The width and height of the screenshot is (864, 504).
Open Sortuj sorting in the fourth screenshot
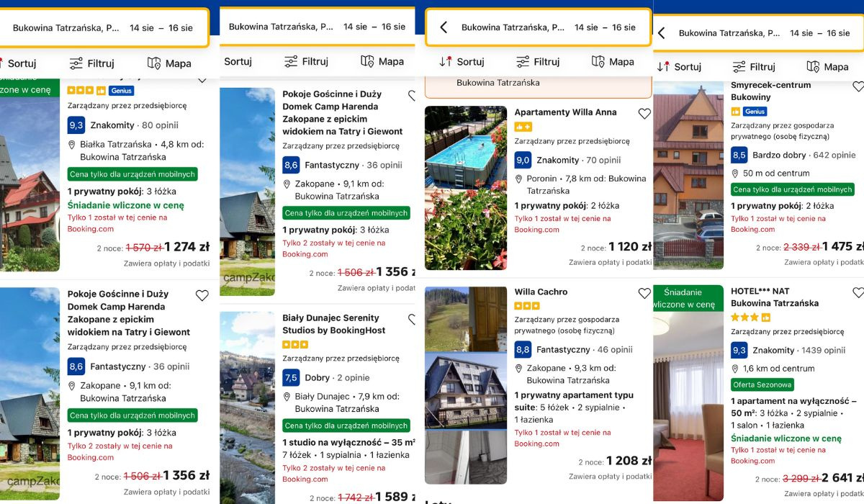pos(679,66)
